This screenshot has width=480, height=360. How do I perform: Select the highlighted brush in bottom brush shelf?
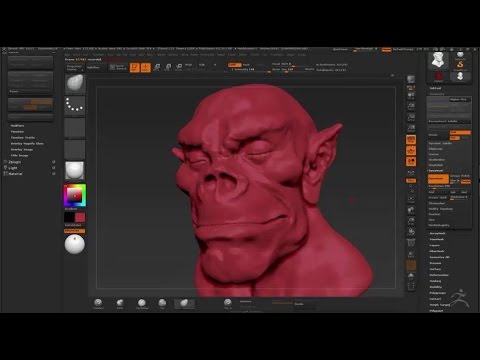[x=184, y=304]
